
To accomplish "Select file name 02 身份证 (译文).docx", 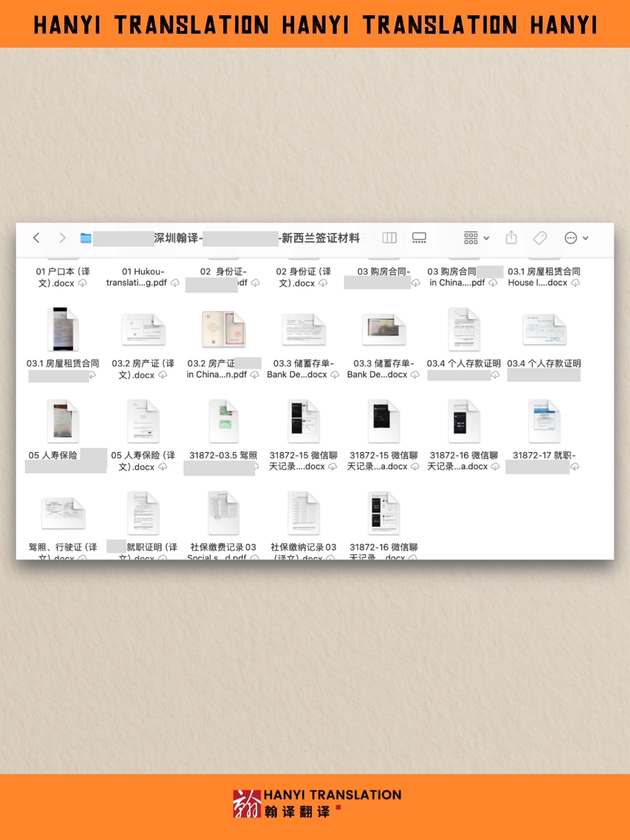I will click(303, 277).
